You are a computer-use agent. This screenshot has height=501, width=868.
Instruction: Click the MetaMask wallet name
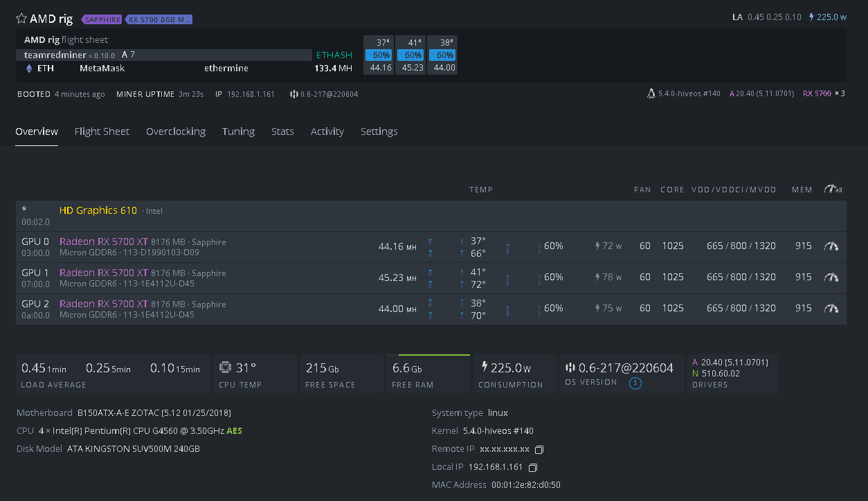[x=102, y=69]
